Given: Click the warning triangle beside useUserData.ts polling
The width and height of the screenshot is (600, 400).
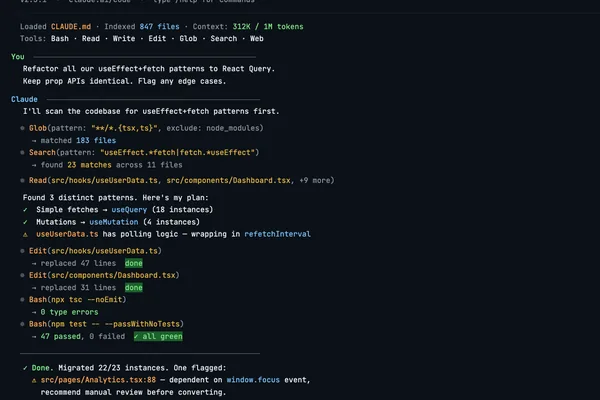Looking at the screenshot, I should pyautogui.click(x=25, y=234).
